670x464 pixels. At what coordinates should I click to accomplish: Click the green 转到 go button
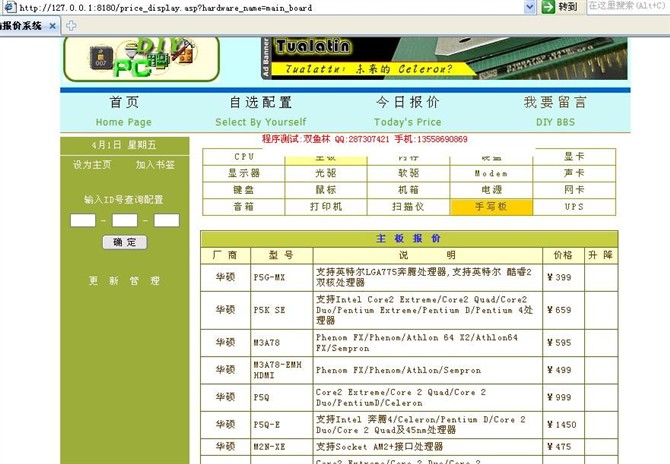tap(560, 7)
